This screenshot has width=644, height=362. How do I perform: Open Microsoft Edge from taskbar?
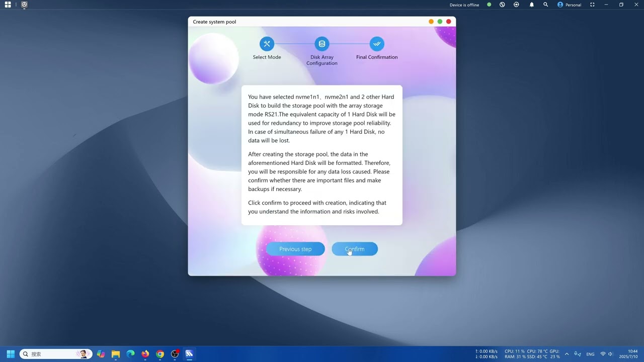tap(130, 354)
